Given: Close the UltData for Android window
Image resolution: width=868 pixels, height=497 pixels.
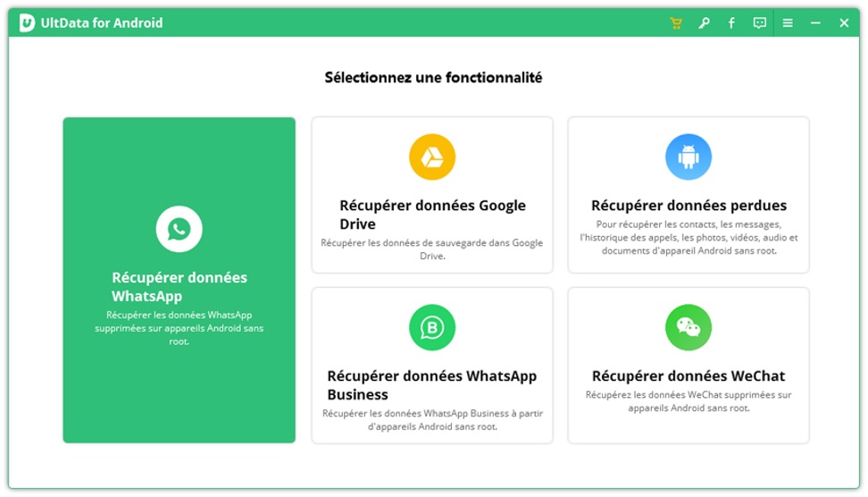Looking at the screenshot, I should point(844,22).
